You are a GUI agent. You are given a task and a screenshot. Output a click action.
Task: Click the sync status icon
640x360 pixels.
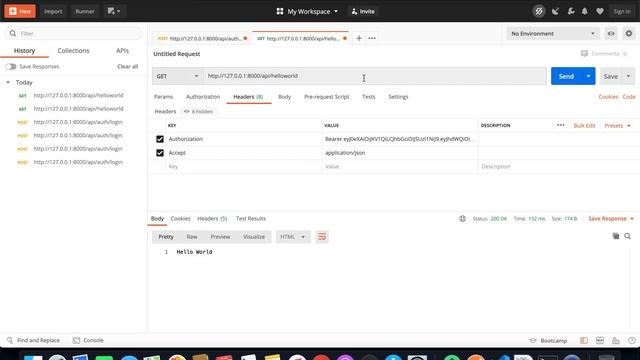[539, 11]
